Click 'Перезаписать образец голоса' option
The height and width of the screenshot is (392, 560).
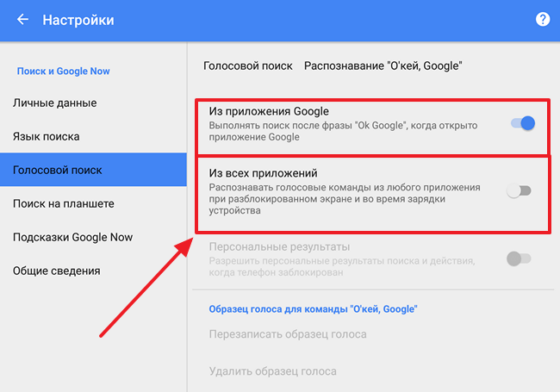(x=288, y=334)
